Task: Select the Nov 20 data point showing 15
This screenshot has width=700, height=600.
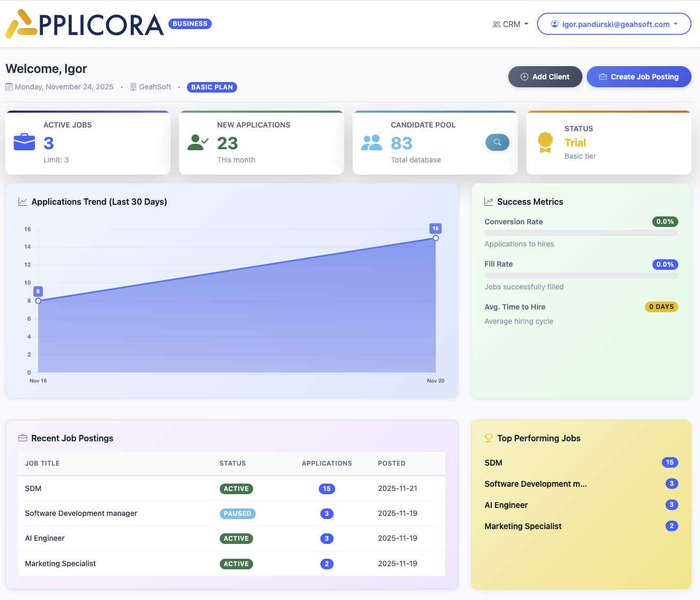Action: 435,238
